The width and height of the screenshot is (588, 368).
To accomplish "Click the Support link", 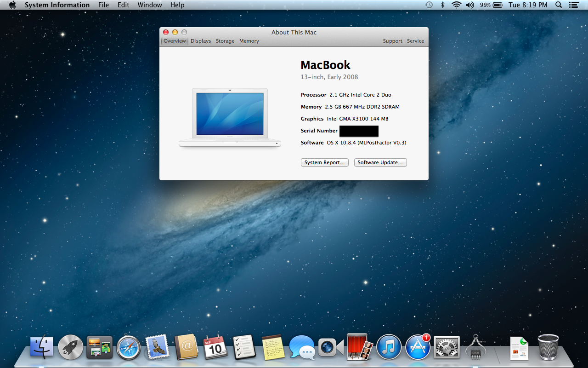I will tap(392, 41).
